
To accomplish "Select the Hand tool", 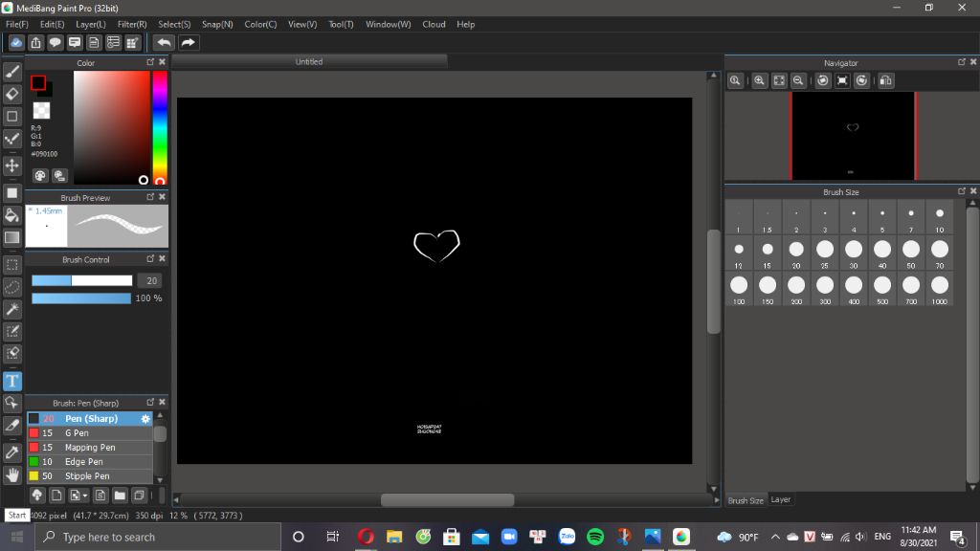I will (x=11, y=475).
